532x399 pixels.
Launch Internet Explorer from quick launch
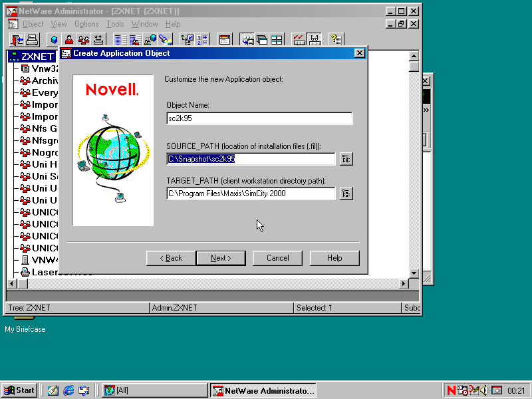click(68, 390)
